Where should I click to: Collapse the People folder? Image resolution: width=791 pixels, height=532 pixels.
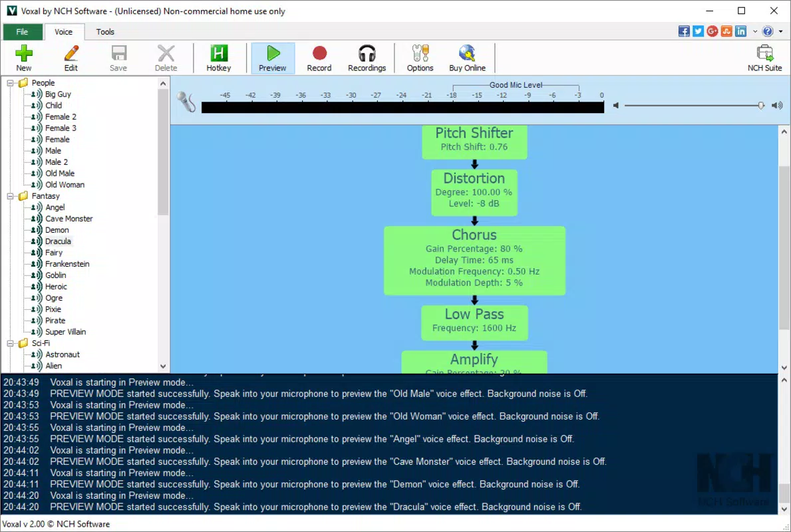[10, 82]
